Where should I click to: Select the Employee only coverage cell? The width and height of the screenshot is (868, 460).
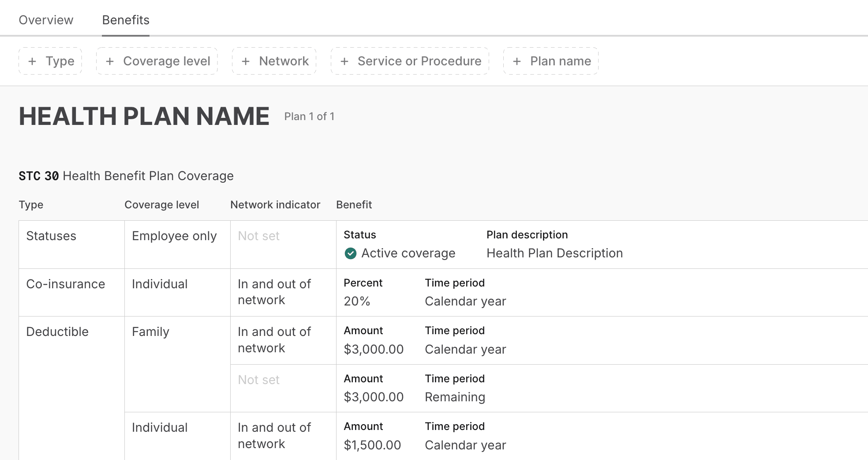[x=174, y=236]
